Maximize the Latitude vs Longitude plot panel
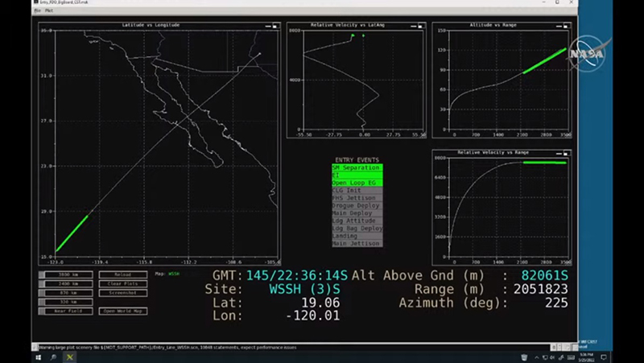This screenshot has width=644, height=363. (275, 27)
